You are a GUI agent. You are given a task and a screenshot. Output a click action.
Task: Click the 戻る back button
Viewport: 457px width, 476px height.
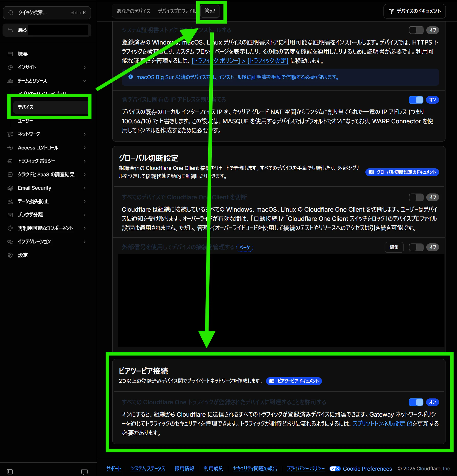(x=47, y=30)
